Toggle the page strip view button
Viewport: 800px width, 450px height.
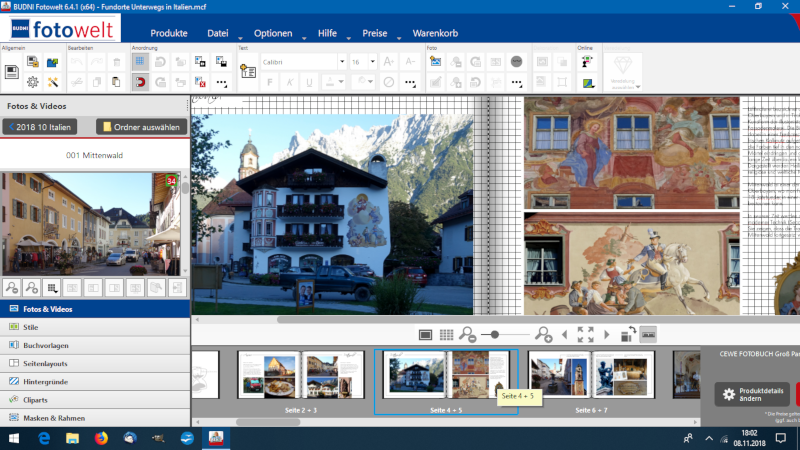point(648,334)
